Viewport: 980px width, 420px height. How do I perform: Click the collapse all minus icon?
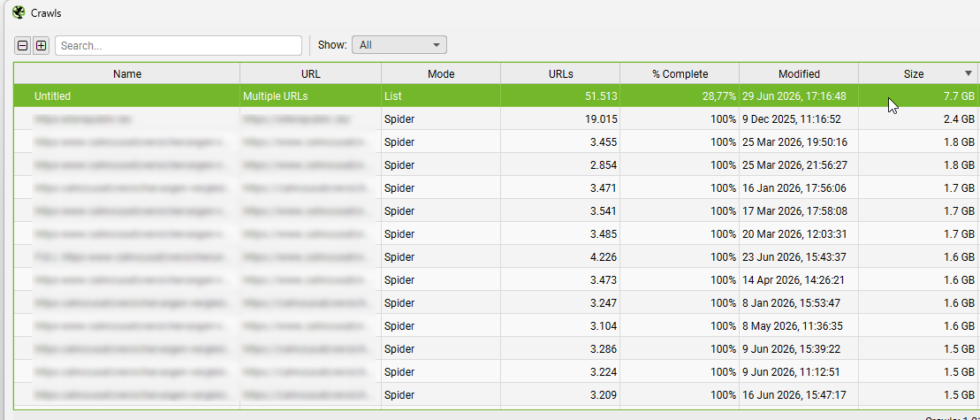[22, 46]
